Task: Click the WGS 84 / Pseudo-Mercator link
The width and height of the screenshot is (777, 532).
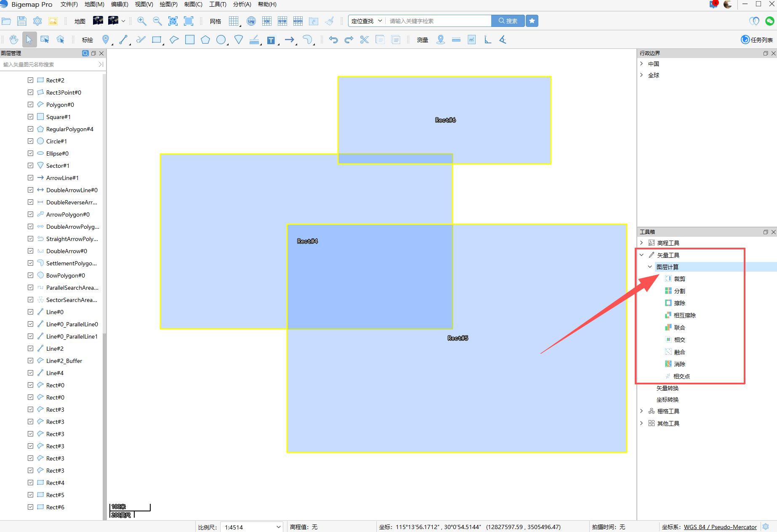Action: coord(720,527)
